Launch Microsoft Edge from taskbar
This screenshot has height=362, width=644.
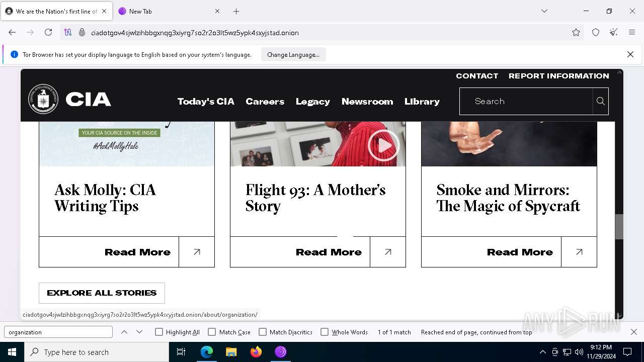click(207, 352)
